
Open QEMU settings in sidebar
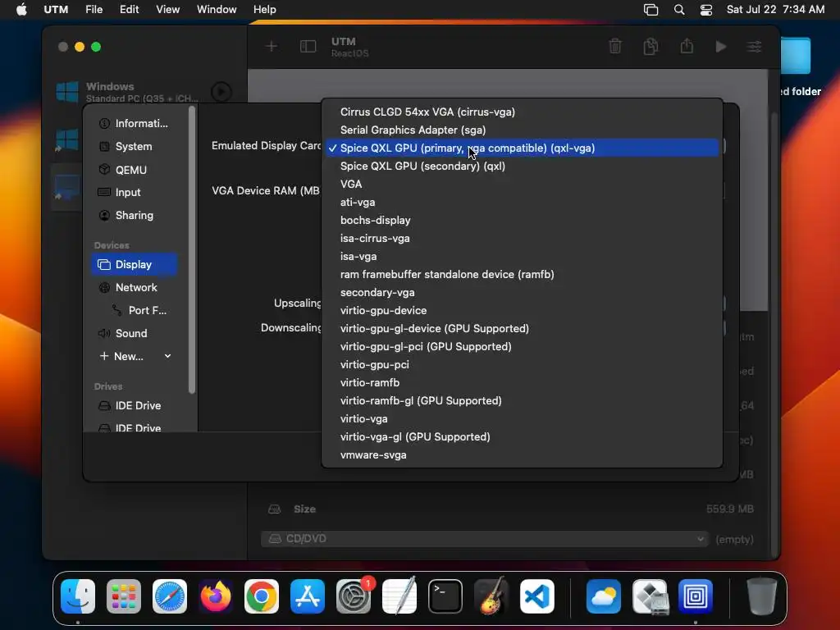coord(134,170)
